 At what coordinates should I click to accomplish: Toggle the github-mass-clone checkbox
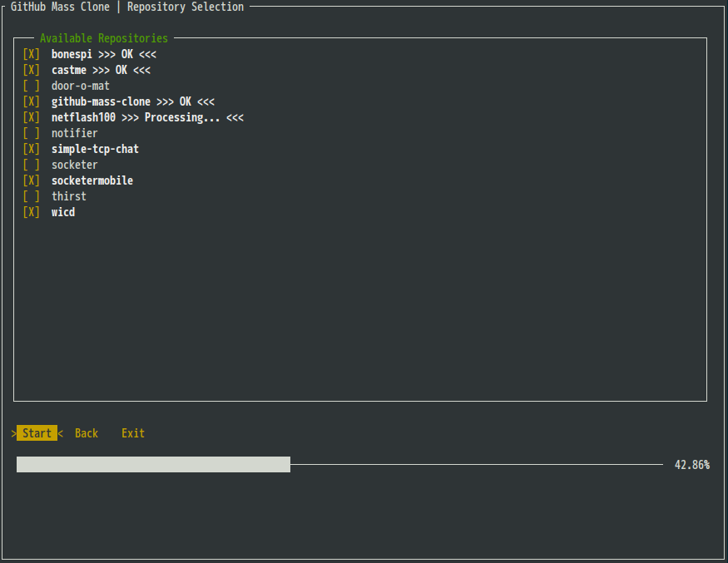32,101
